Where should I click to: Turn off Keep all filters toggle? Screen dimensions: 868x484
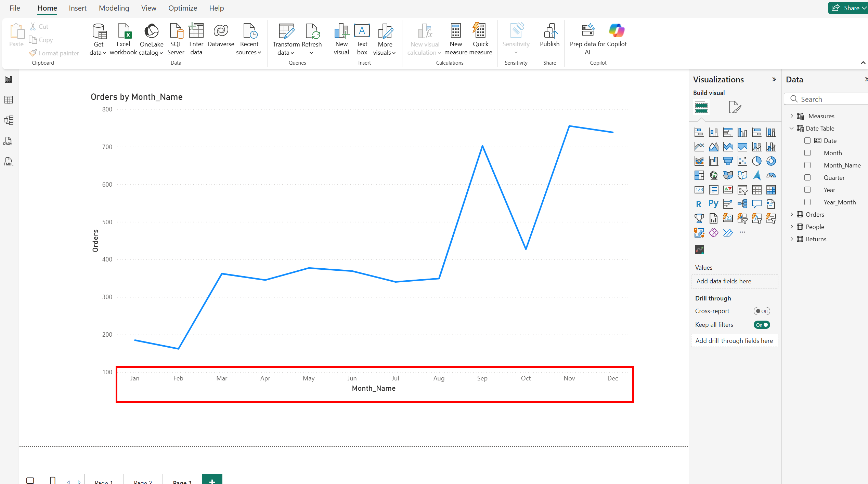pyautogui.click(x=762, y=325)
